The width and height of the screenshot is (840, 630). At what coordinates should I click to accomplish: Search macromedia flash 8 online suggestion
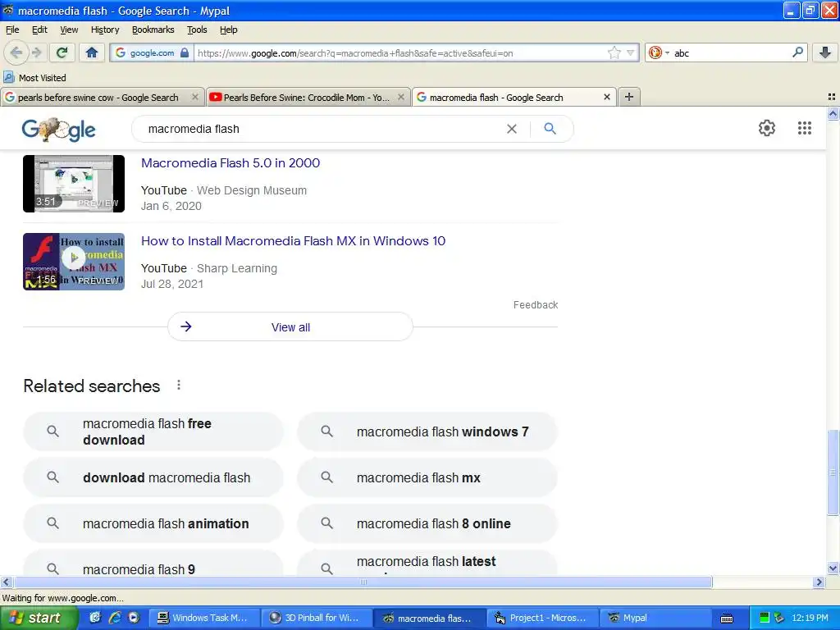(427, 523)
